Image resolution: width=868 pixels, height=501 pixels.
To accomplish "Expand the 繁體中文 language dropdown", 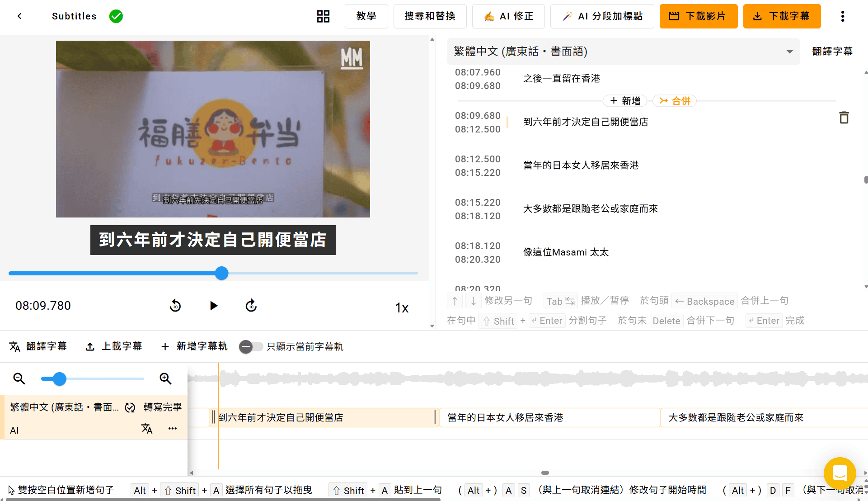I will 789,52.
